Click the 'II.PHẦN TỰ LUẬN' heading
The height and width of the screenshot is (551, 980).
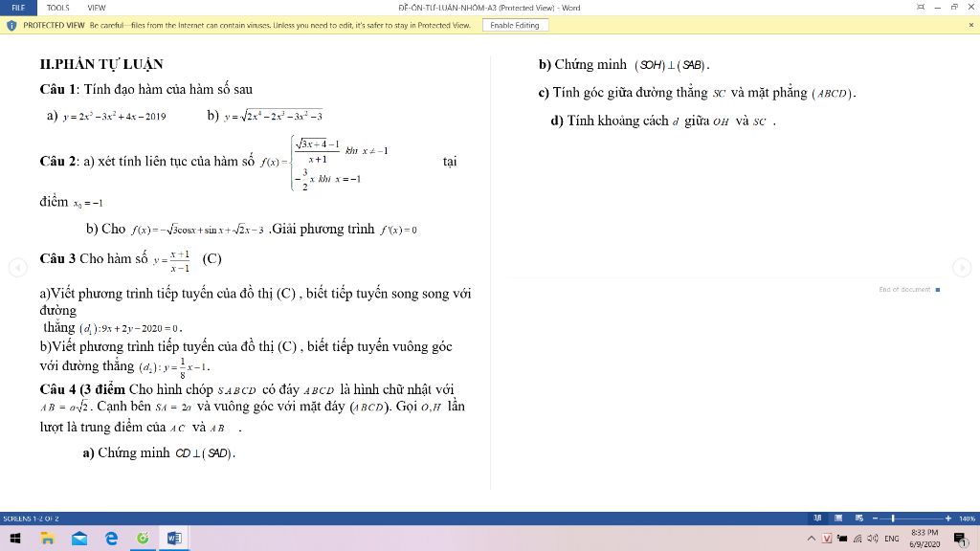[x=101, y=64]
